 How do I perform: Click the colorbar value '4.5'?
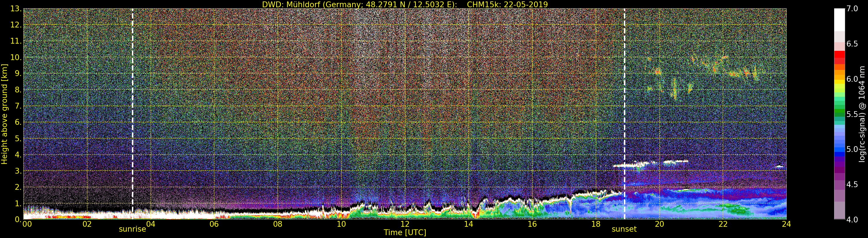point(852,185)
